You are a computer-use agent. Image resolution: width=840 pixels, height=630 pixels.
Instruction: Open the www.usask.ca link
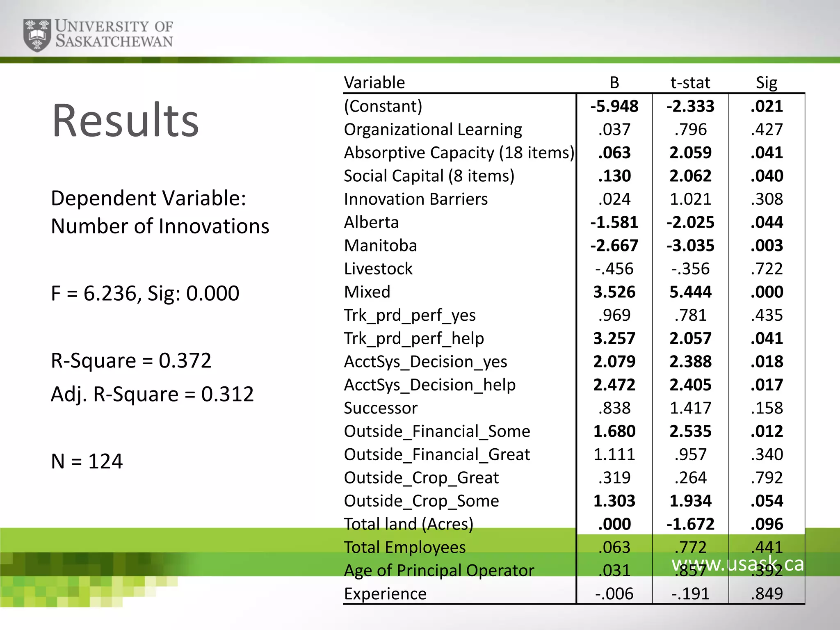737,564
